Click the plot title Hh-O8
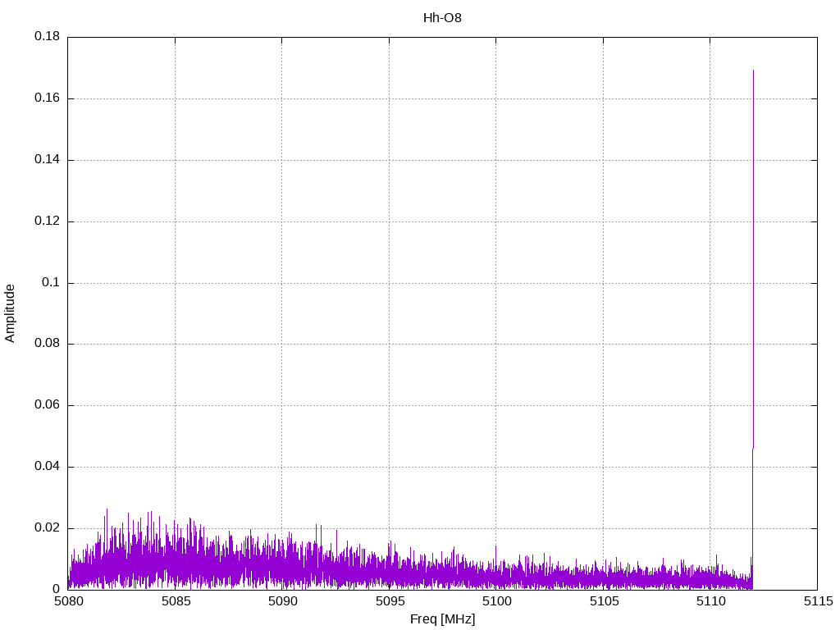The image size is (840, 630). (x=442, y=17)
